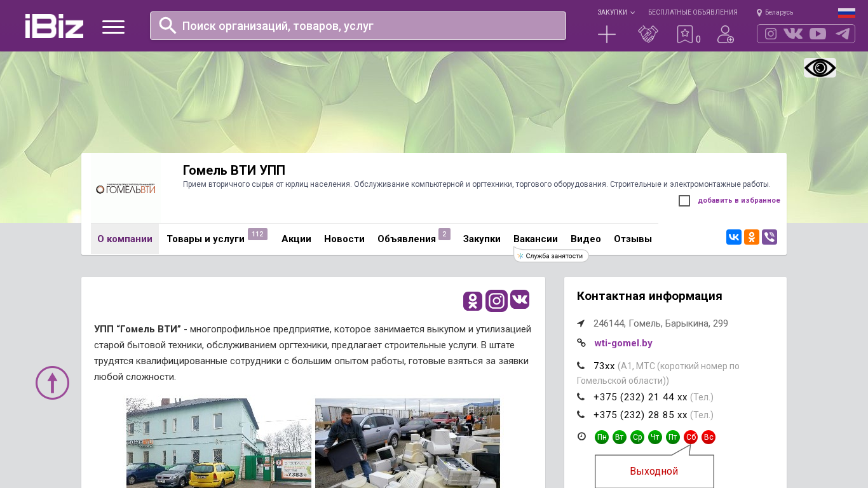
Task: Select the red Вс weekday badge
Action: point(709,437)
